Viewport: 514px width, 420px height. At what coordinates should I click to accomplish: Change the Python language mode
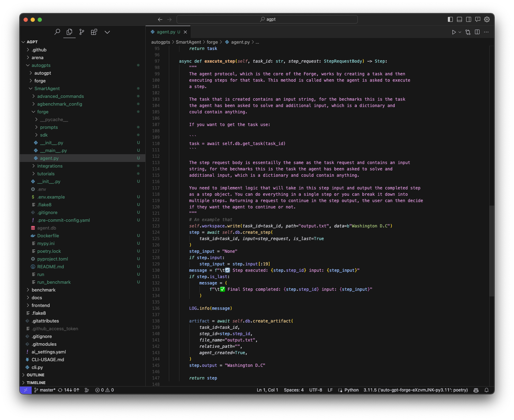coord(351,390)
